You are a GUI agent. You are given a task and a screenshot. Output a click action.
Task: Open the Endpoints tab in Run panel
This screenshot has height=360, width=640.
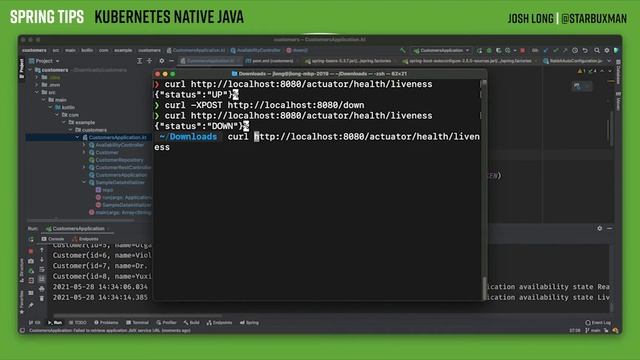85,239
